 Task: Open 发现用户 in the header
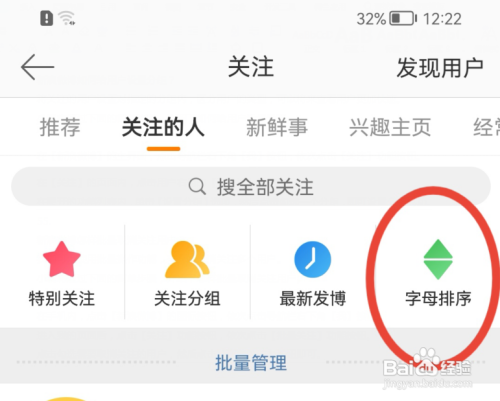(440, 68)
